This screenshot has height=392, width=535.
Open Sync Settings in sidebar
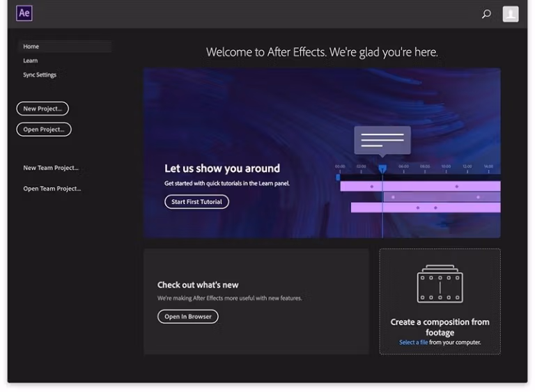coord(40,75)
